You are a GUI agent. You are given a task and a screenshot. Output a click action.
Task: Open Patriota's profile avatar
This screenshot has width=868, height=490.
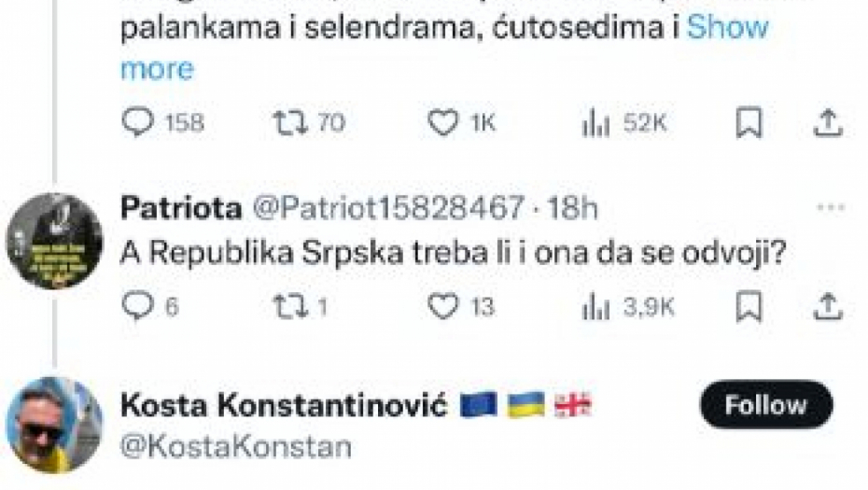pos(53,240)
